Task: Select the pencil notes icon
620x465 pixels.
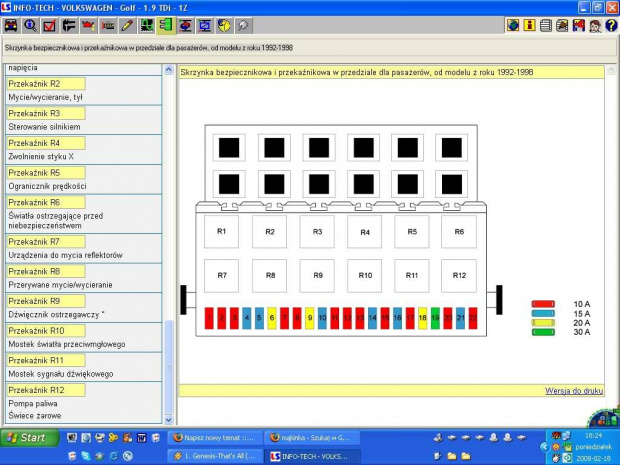Action: 127,26
